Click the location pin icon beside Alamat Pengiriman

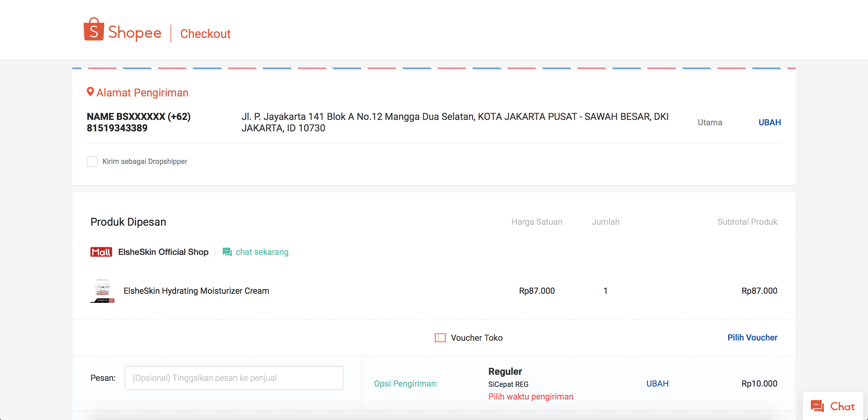point(90,92)
